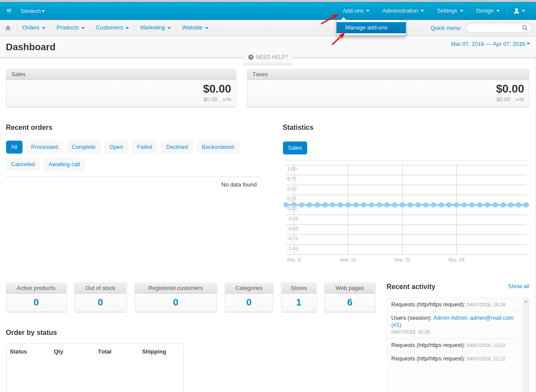Expand the Marketing menu

pos(155,28)
